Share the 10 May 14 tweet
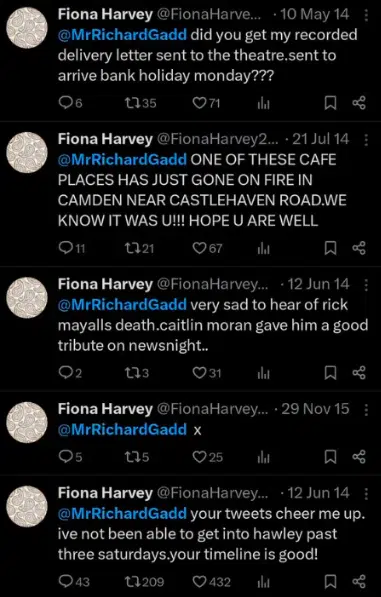Screen dimensions: 381x597 359,103
